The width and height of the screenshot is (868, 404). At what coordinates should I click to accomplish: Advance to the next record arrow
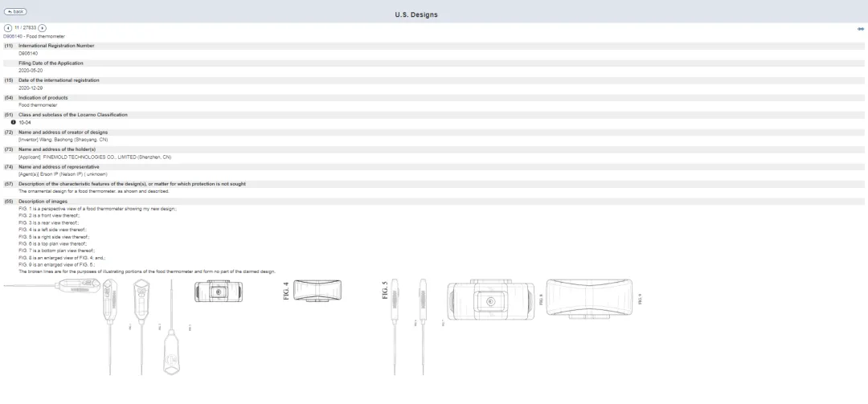click(43, 27)
